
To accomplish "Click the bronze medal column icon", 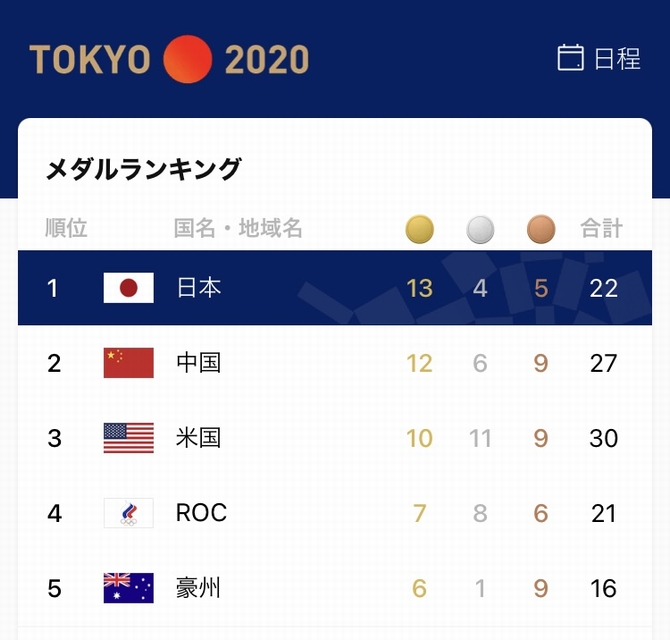I will tap(541, 229).
